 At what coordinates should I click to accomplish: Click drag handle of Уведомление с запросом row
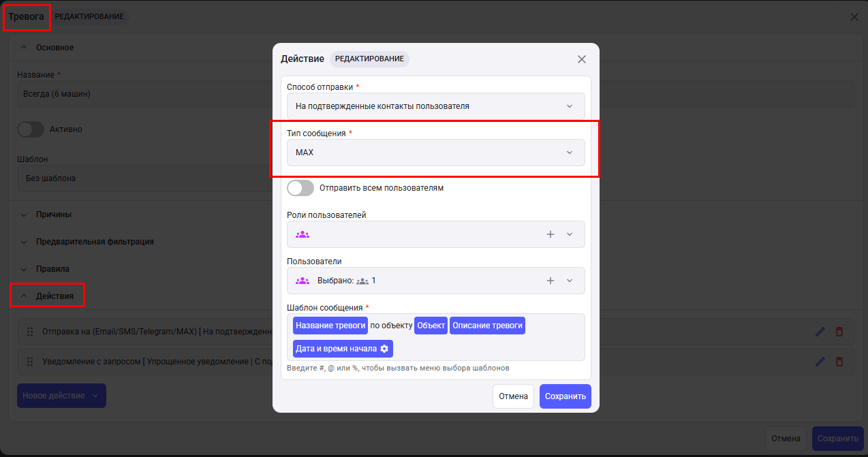click(30, 362)
